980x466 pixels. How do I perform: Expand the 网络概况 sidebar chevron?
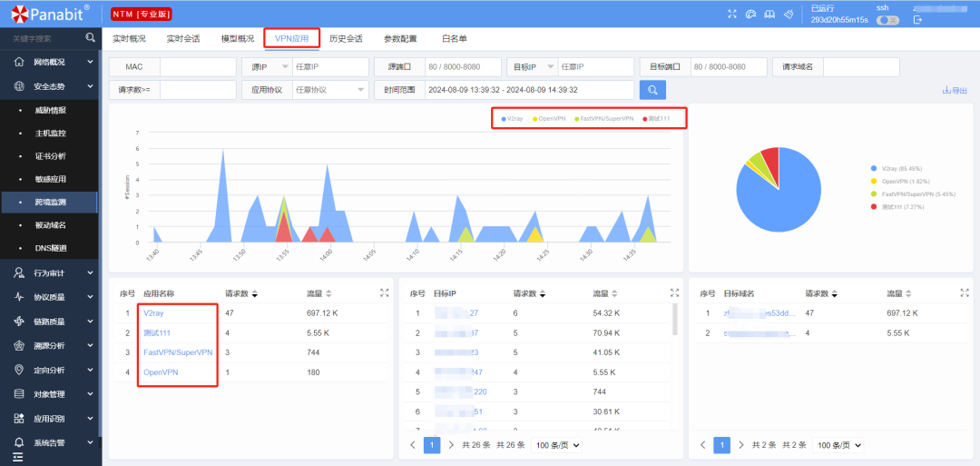pos(90,62)
